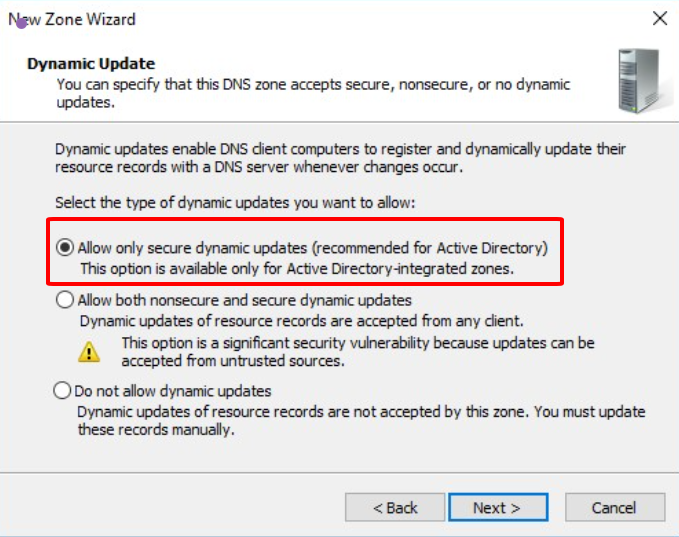Screen dimensions: 679x537
Task: Click header subtitle about DNS zone accepting updates
Action: [x=313, y=93]
